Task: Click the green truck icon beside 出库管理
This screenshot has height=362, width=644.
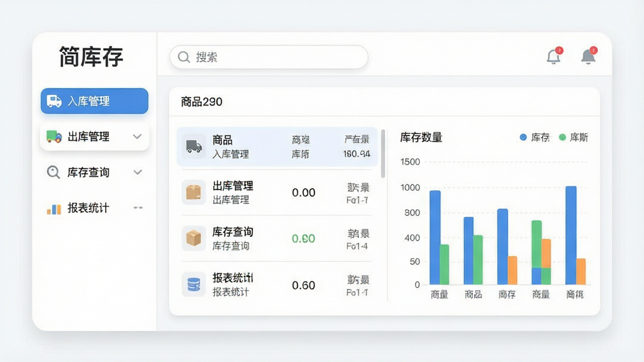Action: point(54,136)
